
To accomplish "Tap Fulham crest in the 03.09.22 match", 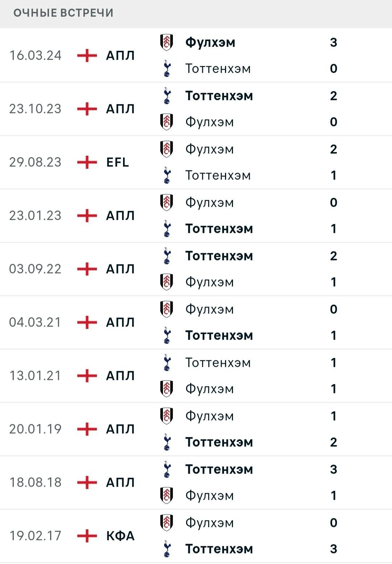I will click(167, 282).
